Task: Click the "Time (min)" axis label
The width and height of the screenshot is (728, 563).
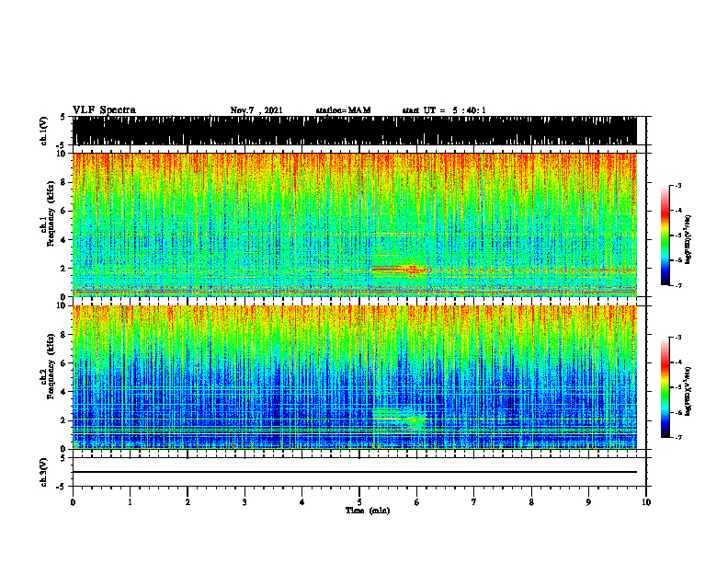Action: point(368,511)
